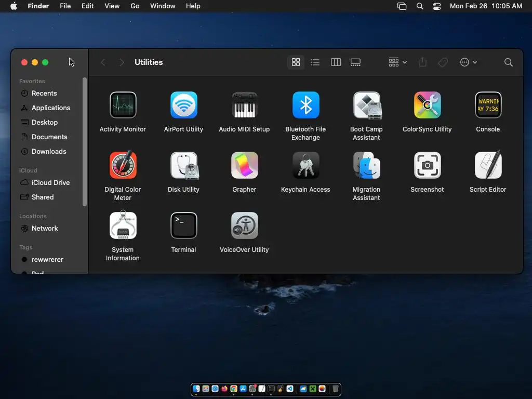The height and width of the screenshot is (399, 532).
Task: Select Script Editor icon
Action: coord(488,165)
